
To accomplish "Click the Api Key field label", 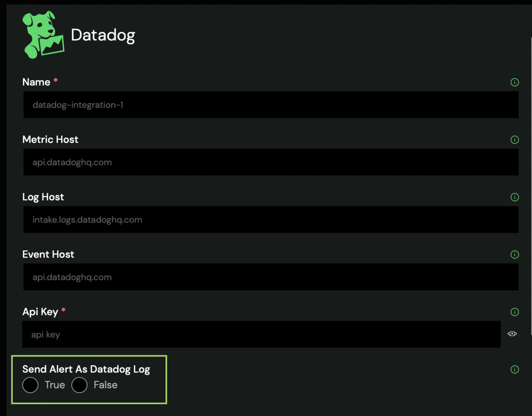I will point(40,312).
